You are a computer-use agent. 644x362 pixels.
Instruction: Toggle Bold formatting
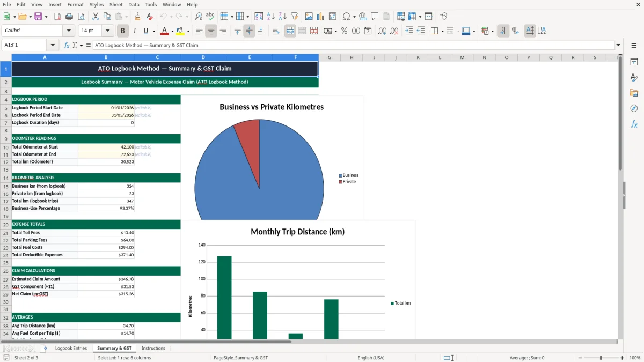point(123,31)
